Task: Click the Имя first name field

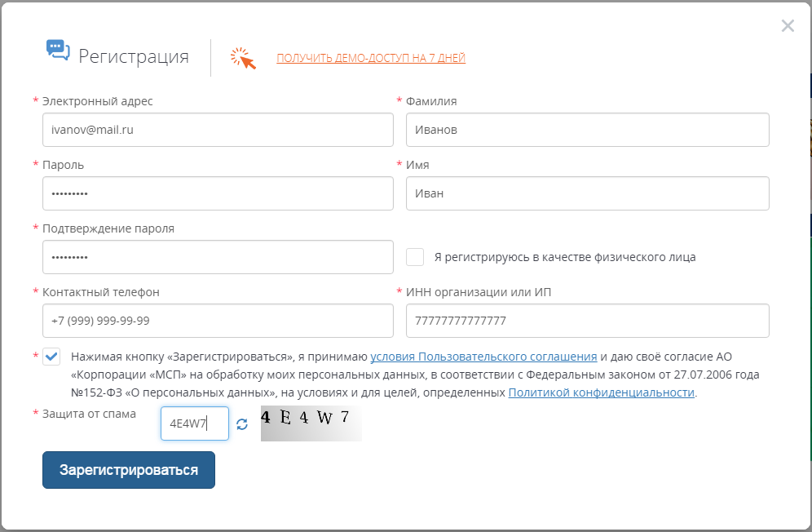Action: pyautogui.click(x=587, y=193)
